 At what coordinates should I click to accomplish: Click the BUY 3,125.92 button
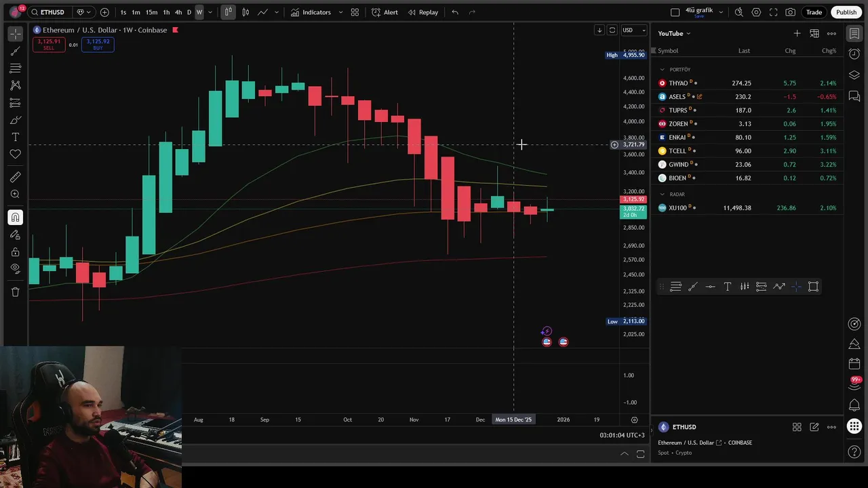coord(98,45)
